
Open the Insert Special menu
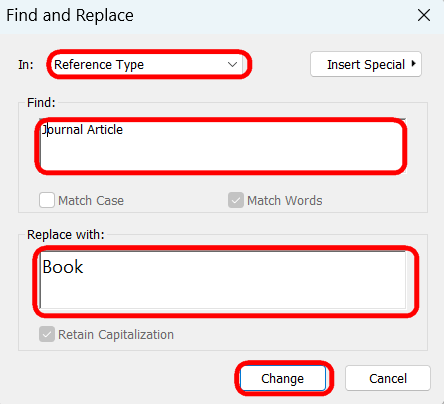pos(366,64)
